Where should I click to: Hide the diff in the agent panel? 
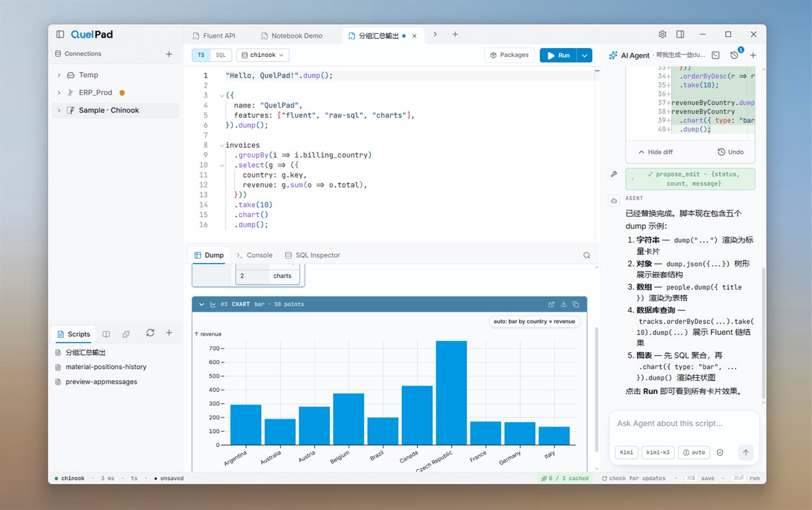pyautogui.click(x=655, y=152)
